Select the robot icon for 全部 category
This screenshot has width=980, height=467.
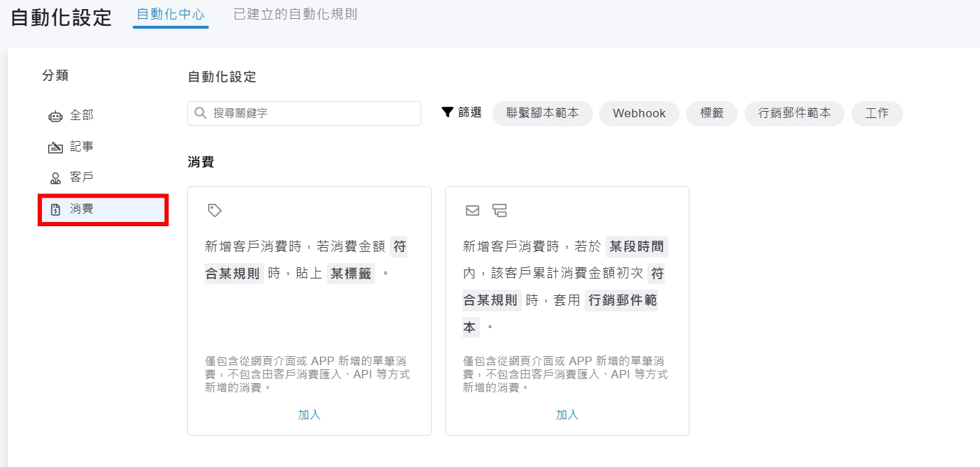55,117
